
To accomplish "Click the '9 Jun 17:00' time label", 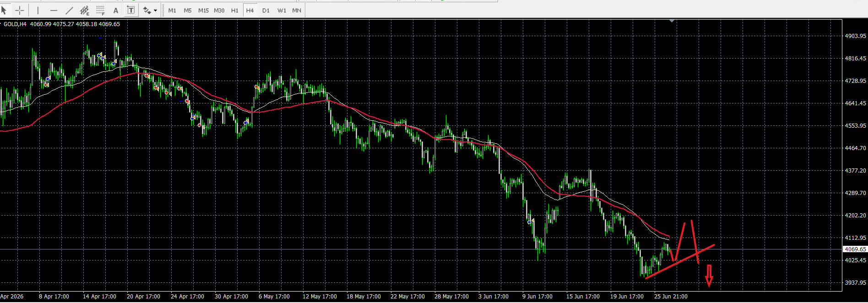I will pyautogui.click(x=537, y=297).
